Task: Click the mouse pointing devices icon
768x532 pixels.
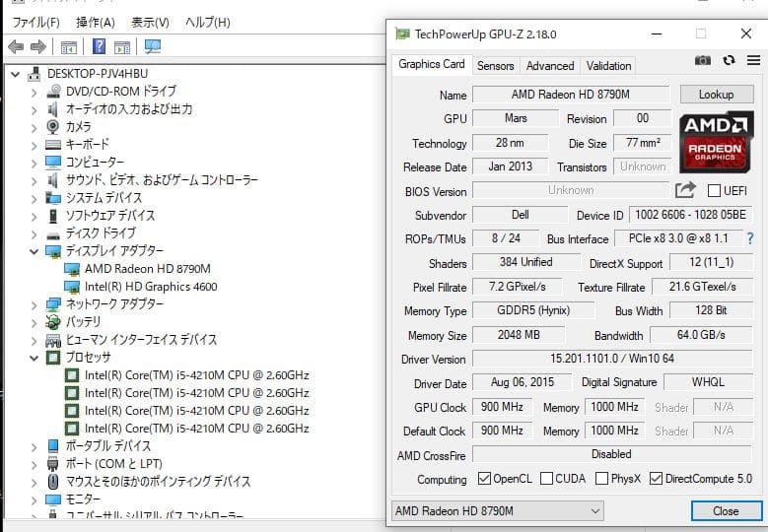Action: tap(53, 482)
